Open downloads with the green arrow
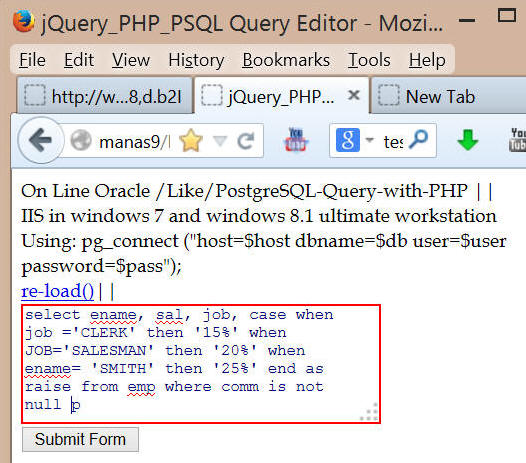This screenshot has width=526, height=463. 467,140
